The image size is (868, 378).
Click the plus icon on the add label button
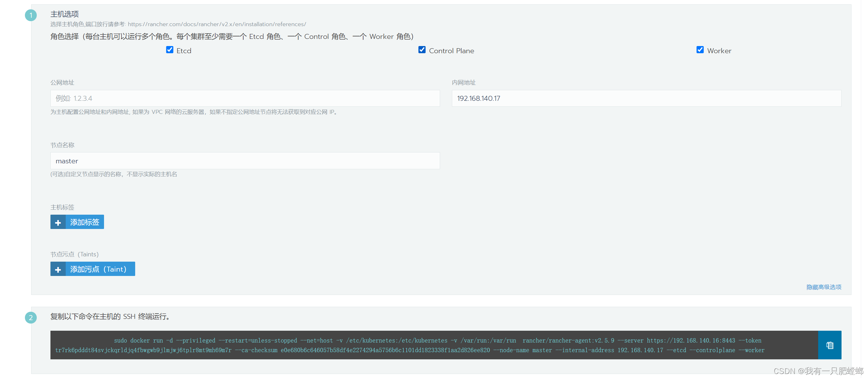[58, 222]
